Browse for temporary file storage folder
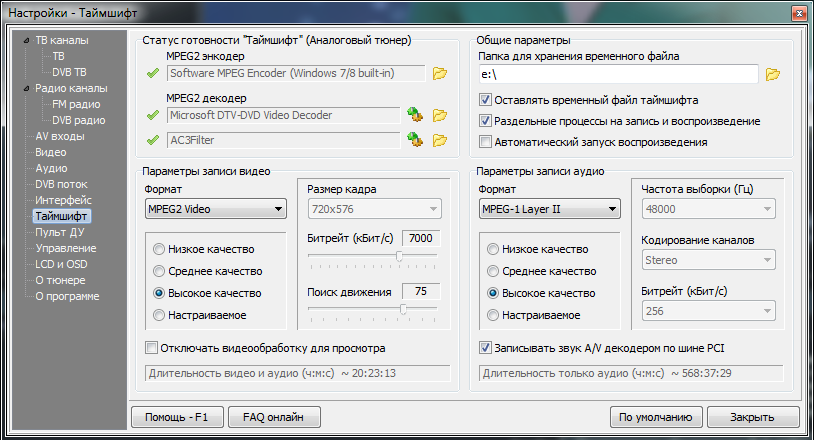The width and height of the screenshot is (814, 440). point(772,74)
